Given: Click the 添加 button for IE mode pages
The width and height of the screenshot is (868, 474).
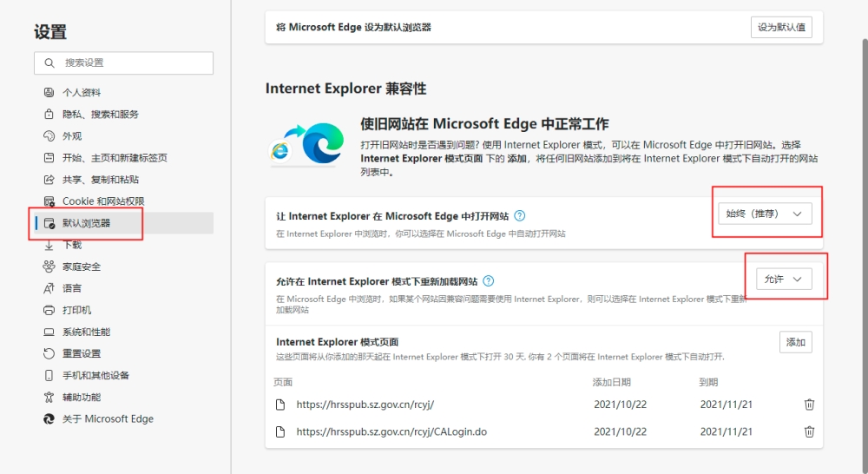Looking at the screenshot, I should coord(795,342).
